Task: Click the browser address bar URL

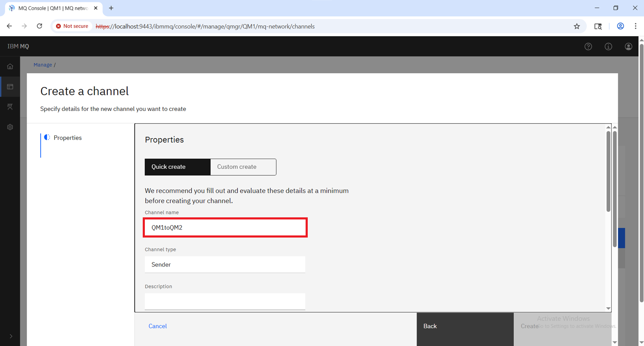Action: point(205,26)
